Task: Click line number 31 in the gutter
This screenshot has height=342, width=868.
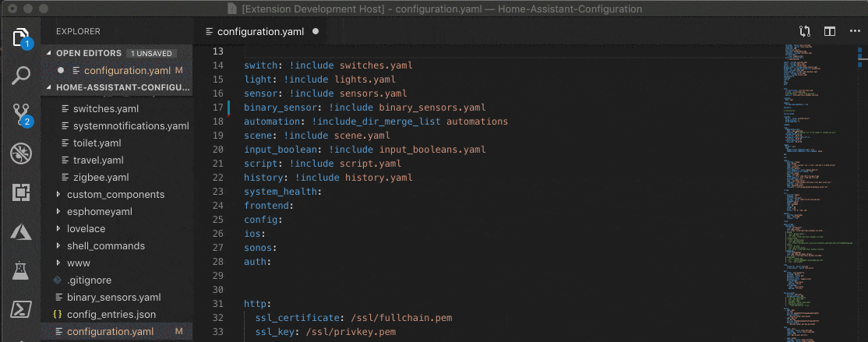Action: click(x=217, y=303)
